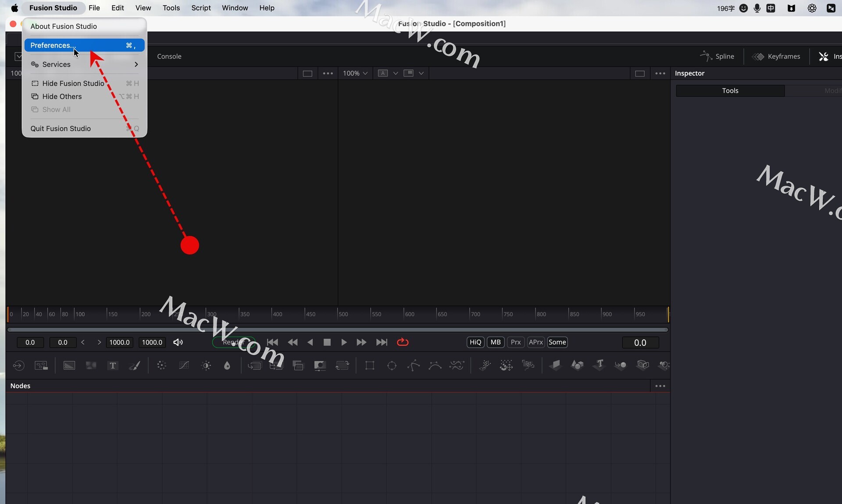Click the Brightness Contrast tool icon

(206, 366)
